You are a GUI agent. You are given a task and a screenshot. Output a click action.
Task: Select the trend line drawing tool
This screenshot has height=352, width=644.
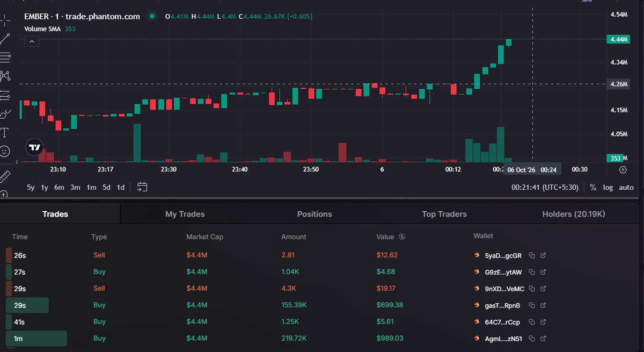tap(5, 39)
